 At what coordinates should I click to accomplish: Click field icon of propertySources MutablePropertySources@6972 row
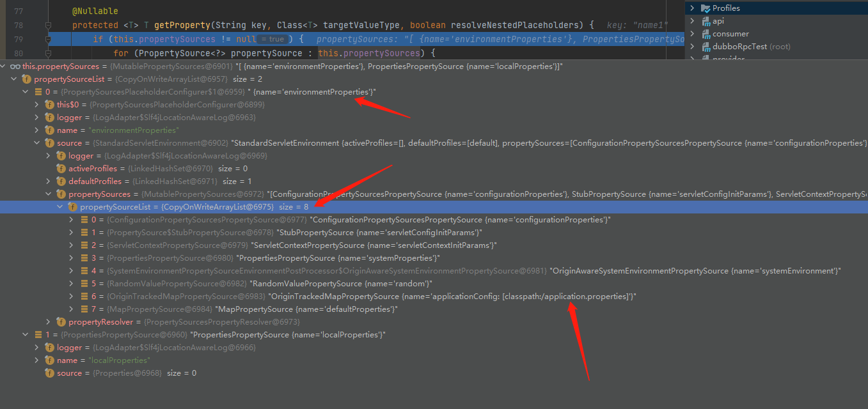coord(61,194)
